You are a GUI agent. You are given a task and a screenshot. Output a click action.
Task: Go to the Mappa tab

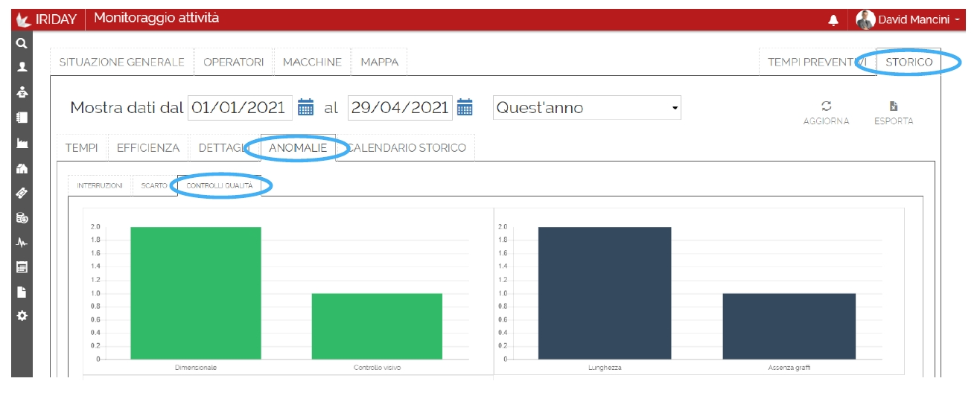click(379, 63)
